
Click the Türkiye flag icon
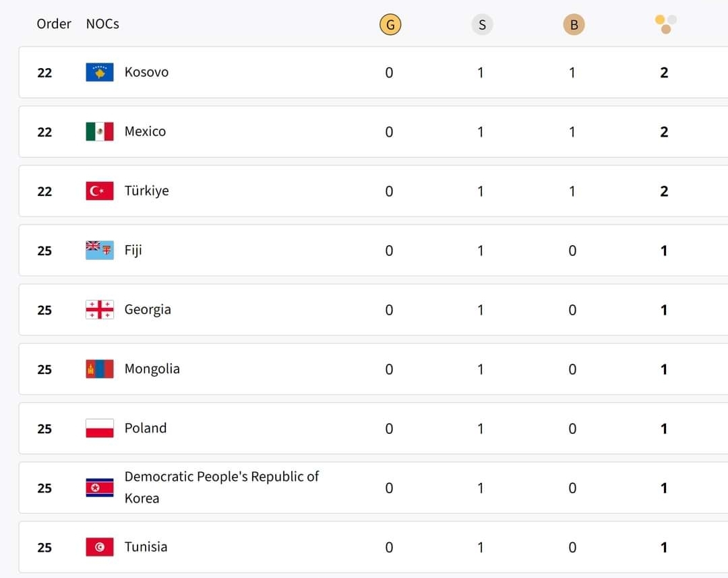tap(100, 191)
